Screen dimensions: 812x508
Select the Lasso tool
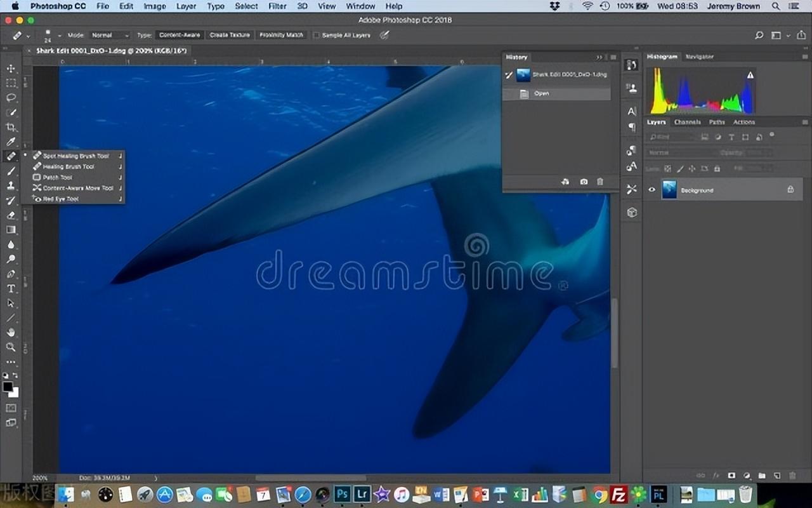click(11, 98)
